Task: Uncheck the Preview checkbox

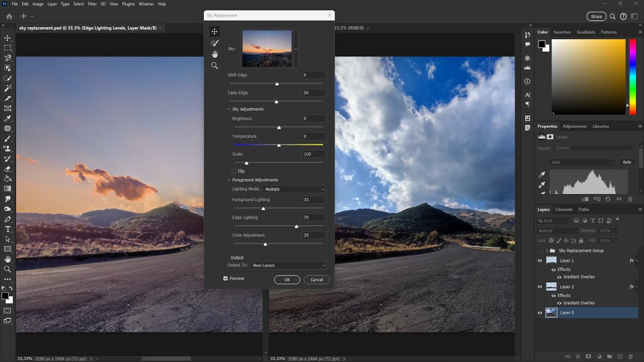Action: [x=225, y=279]
